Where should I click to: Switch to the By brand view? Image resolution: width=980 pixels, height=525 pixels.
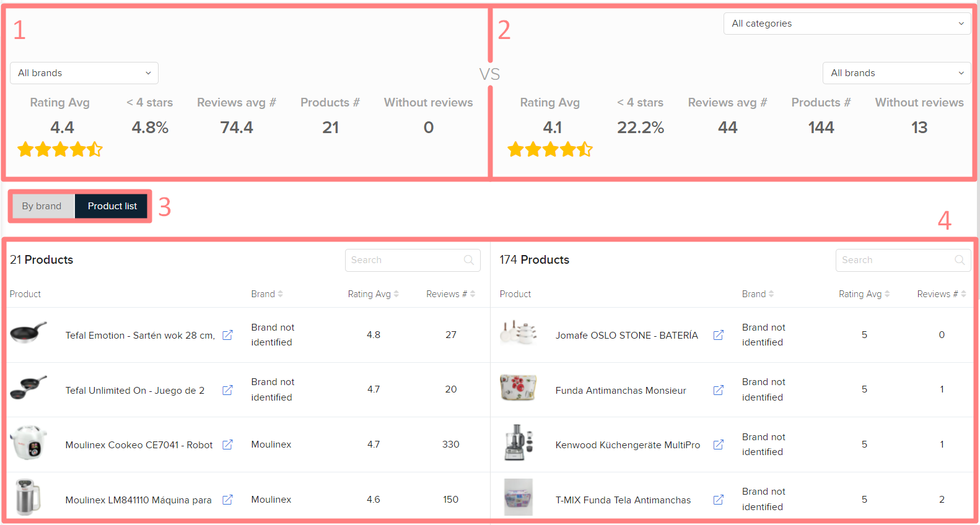click(x=42, y=206)
